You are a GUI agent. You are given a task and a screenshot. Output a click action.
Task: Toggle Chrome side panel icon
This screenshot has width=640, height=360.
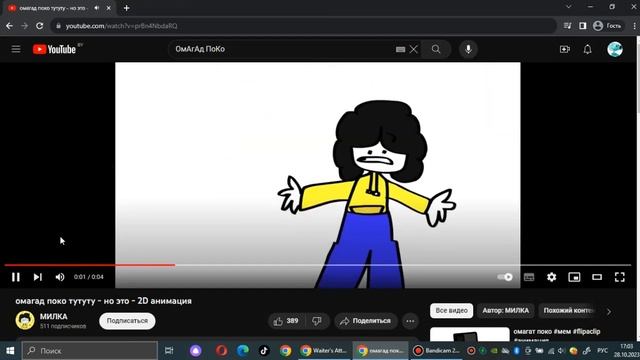[582, 26]
